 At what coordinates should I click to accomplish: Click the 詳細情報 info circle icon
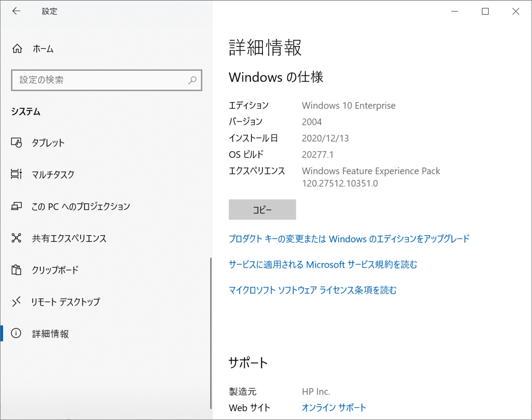[x=16, y=334]
